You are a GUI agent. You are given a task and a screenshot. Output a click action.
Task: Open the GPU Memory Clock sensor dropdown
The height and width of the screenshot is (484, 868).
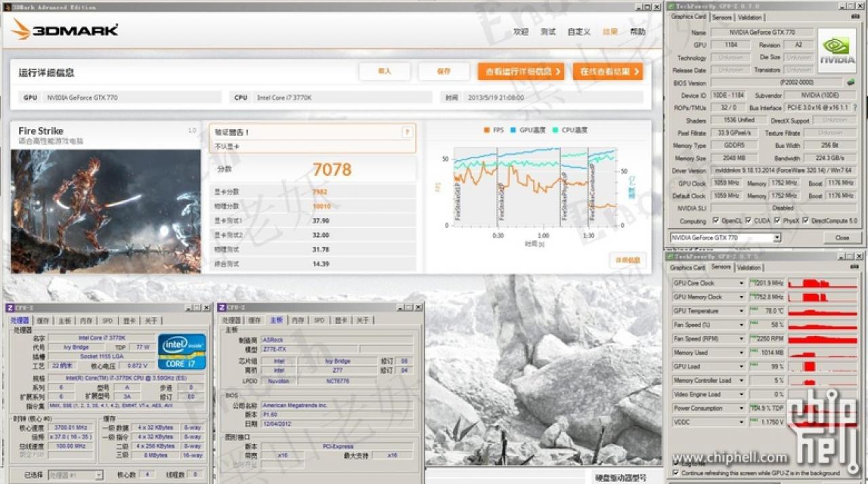point(741,297)
